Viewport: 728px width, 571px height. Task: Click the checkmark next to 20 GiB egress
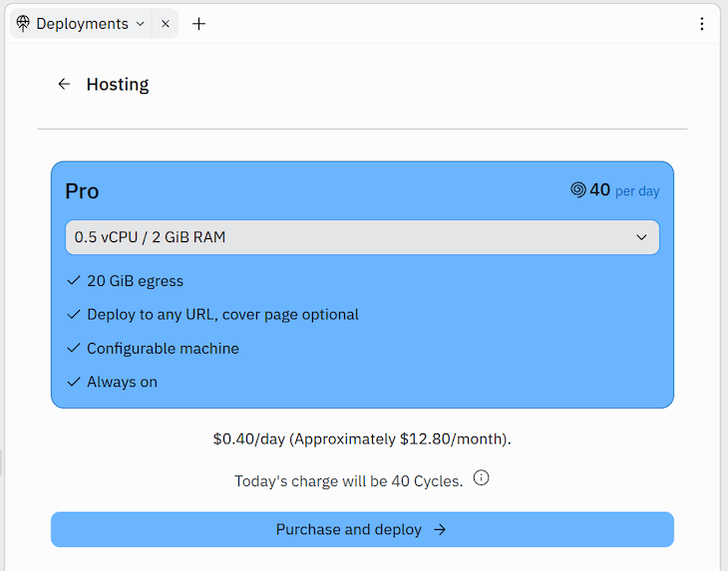(x=73, y=281)
